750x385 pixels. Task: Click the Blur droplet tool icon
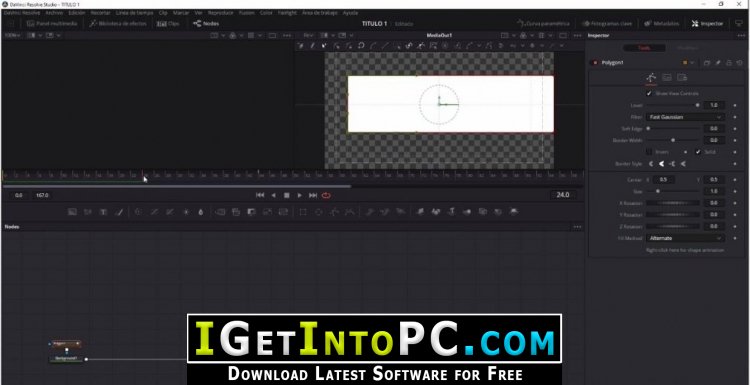(x=201, y=212)
